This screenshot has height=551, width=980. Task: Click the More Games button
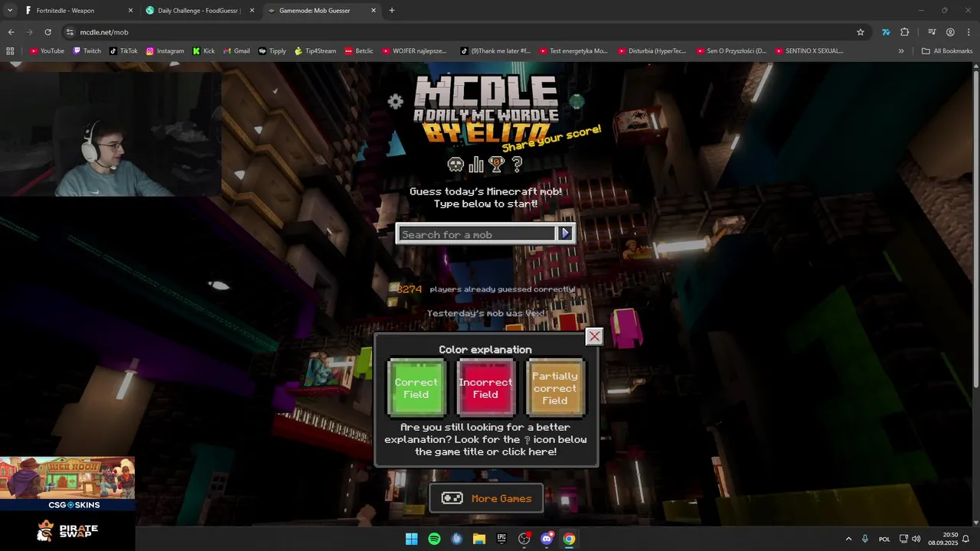(486, 498)
